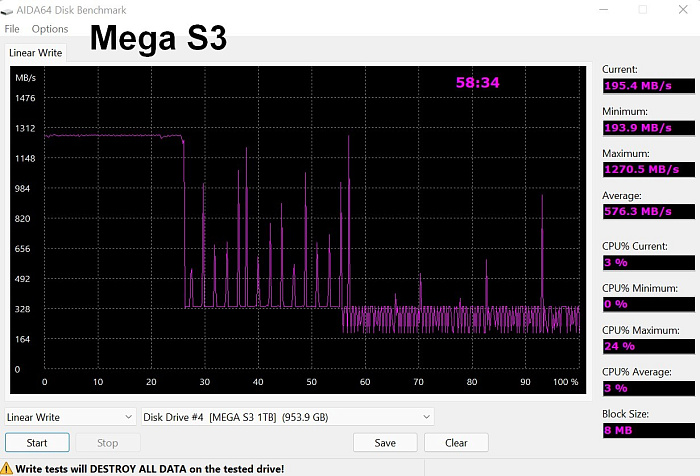Open the Disk Drive #4 MEGA S3 dropdown

[x=287, y=417]
